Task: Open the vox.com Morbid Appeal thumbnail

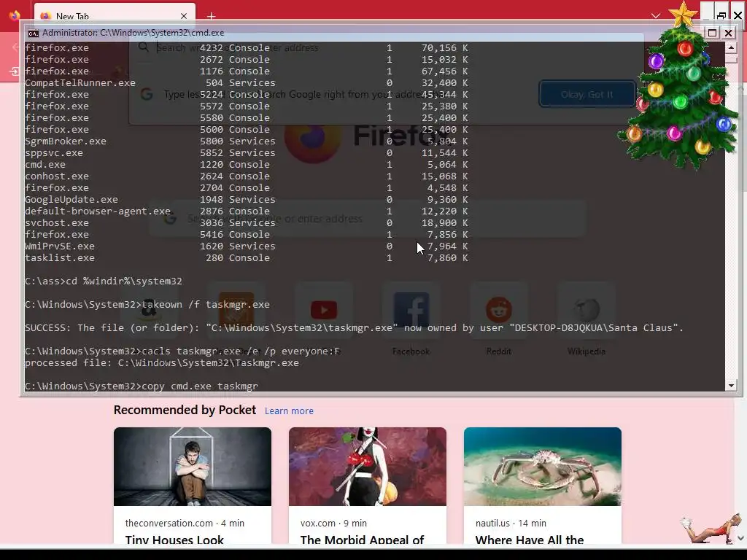Action: (368, 467)
